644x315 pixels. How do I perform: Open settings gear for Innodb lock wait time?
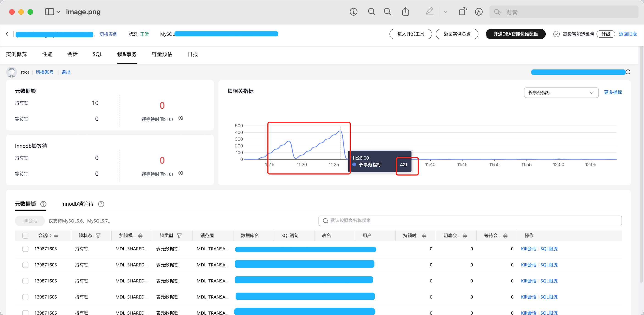pyautogui.click(x=181, y=173)
